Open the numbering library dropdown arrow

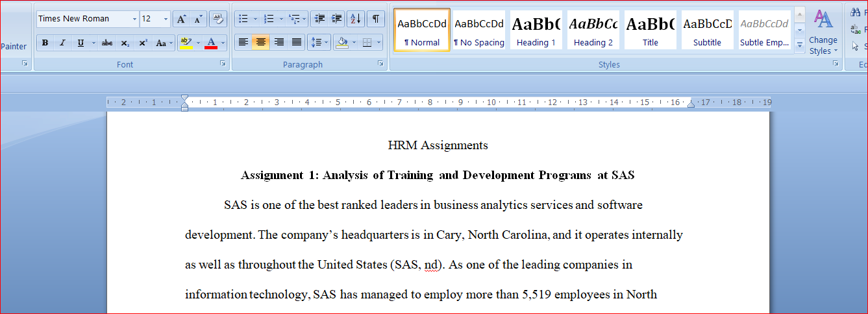[281, 19]
